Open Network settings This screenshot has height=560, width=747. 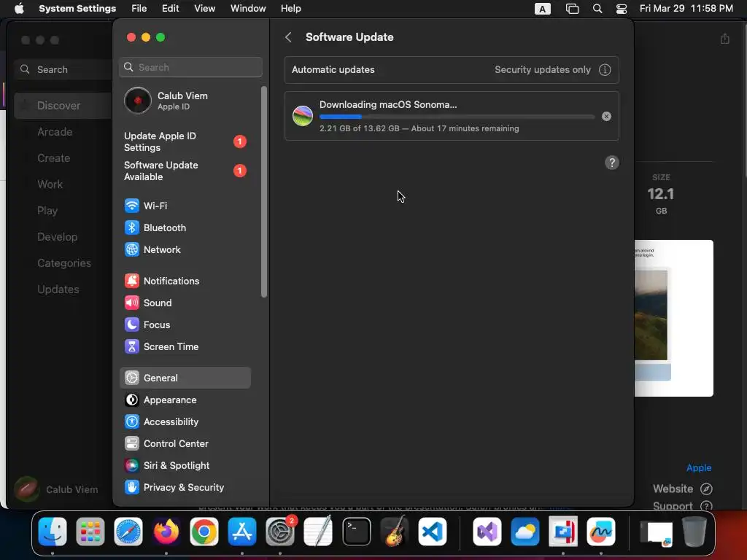185,249
